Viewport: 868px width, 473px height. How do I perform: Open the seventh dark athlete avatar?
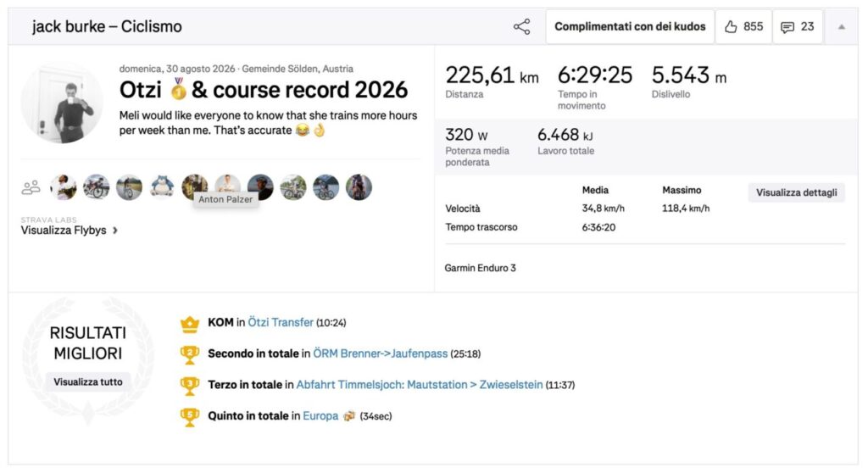(x=260, y=187)
